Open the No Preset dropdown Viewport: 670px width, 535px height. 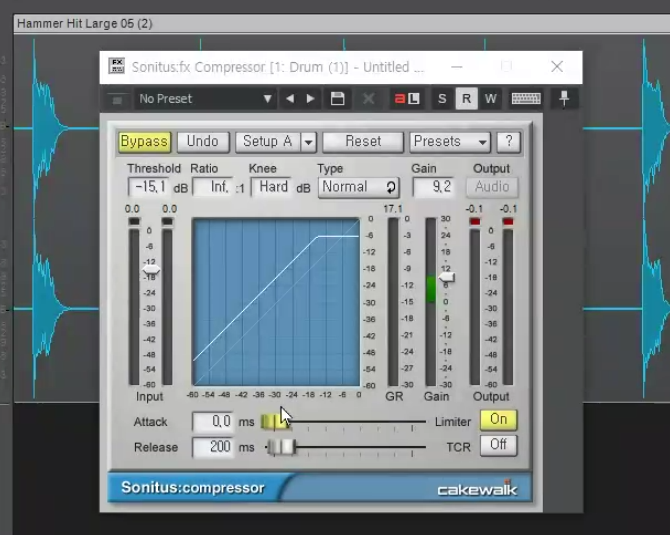click(x=205, y=99)
